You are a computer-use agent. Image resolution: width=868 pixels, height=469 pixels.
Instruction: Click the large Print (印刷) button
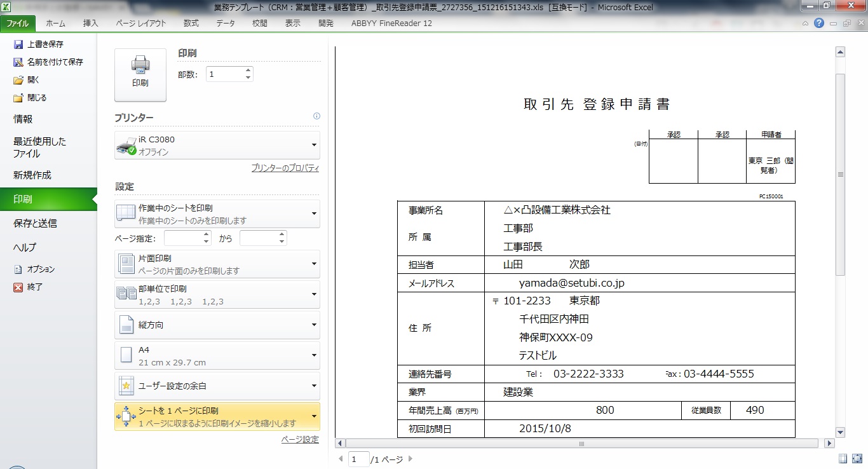(x=140, y=74)
